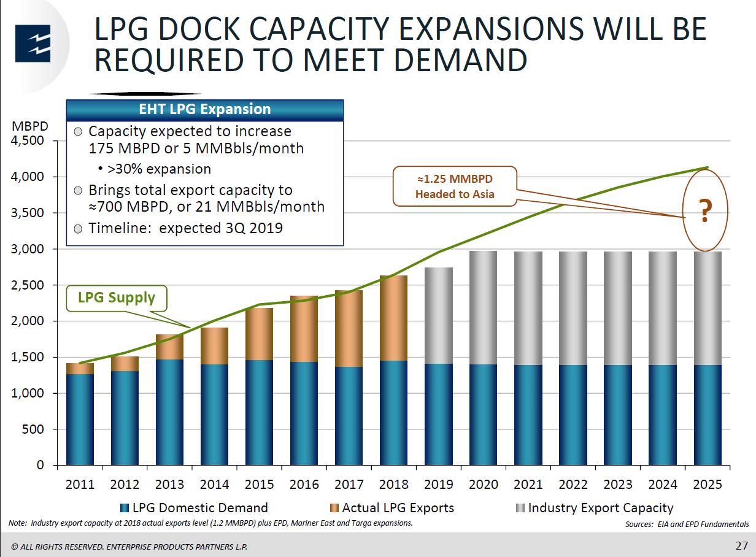Click the blue domestic demand bar for 2025
The height and width of the screenshot is (557, 756).
[x=707, y=415]
